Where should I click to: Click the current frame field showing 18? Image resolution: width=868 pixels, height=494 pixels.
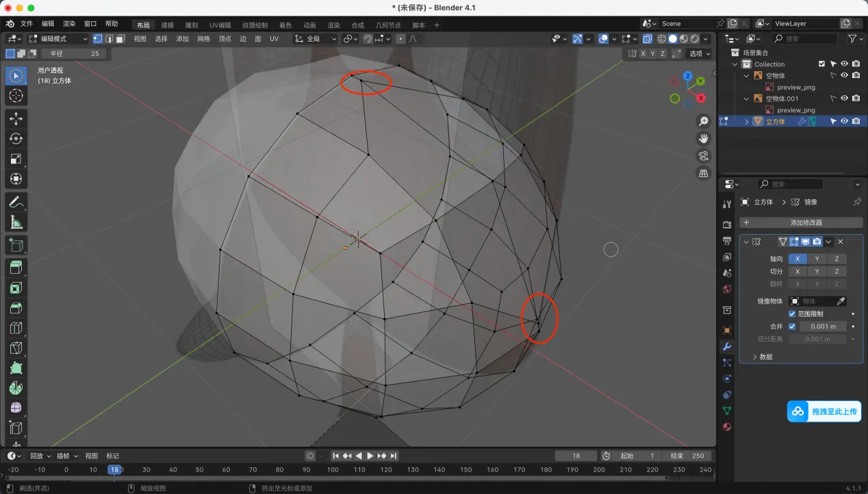575,456
